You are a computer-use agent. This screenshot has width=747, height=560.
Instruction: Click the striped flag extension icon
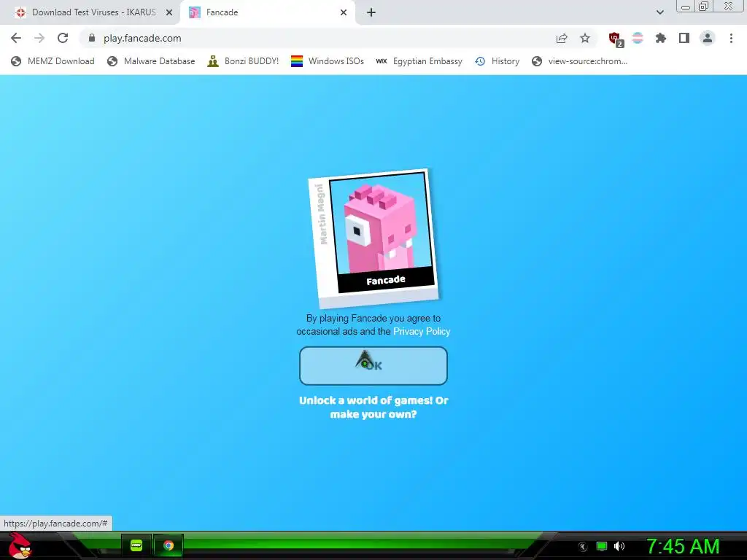[638, 38]
